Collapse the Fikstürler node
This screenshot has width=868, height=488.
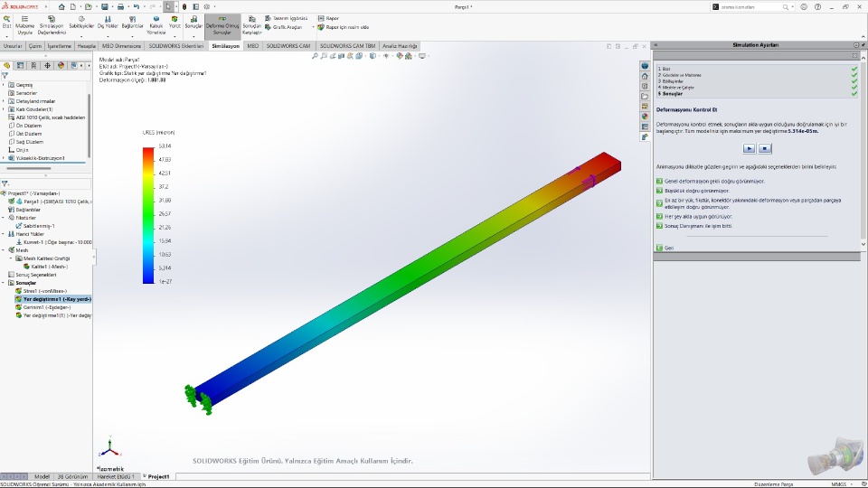[x=4, y=218]
